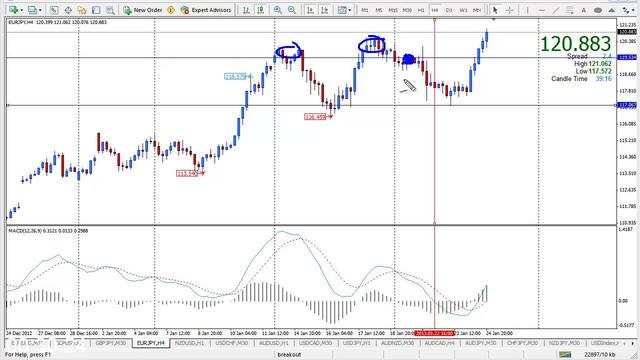Select the Fibonacci retracement tool
Viewport: 640px width, 360px height.
tap(570, 10)
